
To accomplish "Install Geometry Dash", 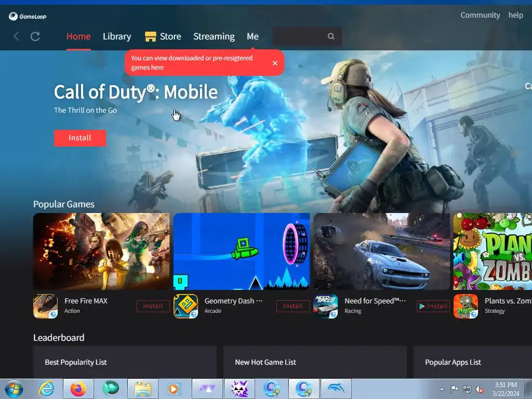I will (293, 306).
